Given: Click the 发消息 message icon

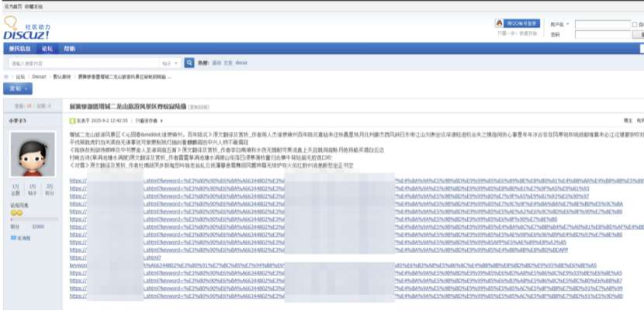Looking at the screenshot, I should point(12,237).
